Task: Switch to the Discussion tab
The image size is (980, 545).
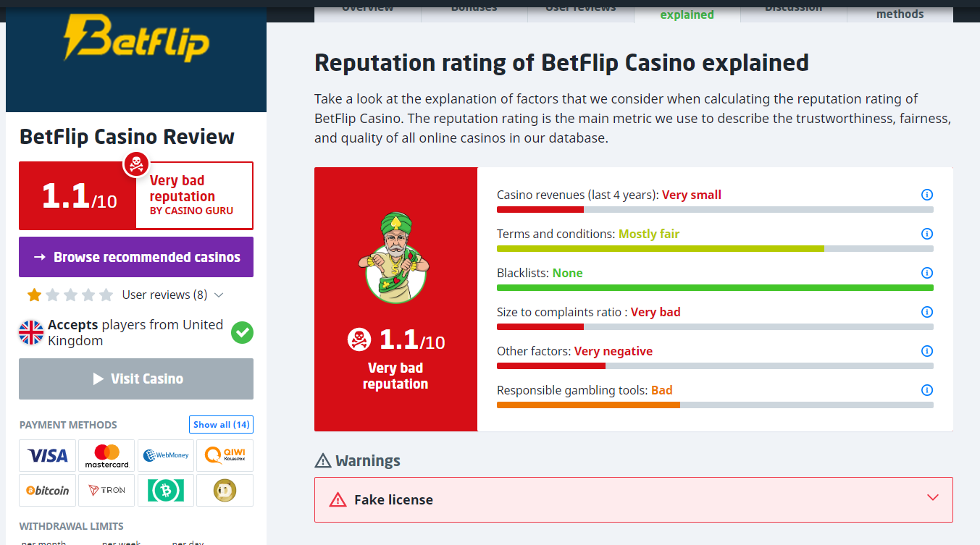Action: [793, 9]
